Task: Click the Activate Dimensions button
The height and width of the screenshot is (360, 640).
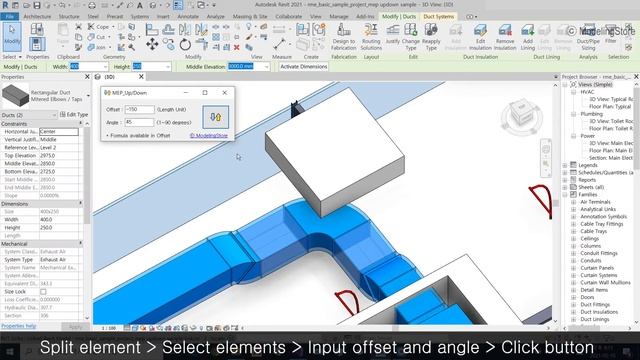Action: 304,67
